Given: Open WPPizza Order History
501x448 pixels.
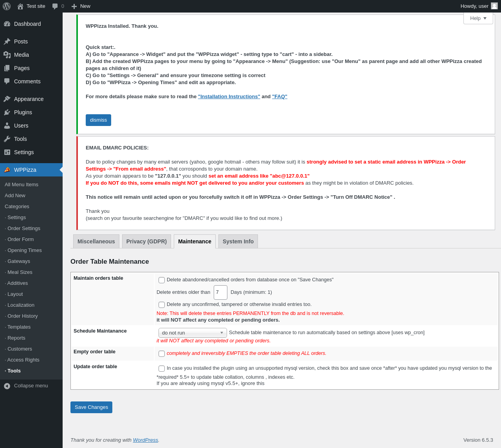Looking at the screenshot, I should [21, 316].
